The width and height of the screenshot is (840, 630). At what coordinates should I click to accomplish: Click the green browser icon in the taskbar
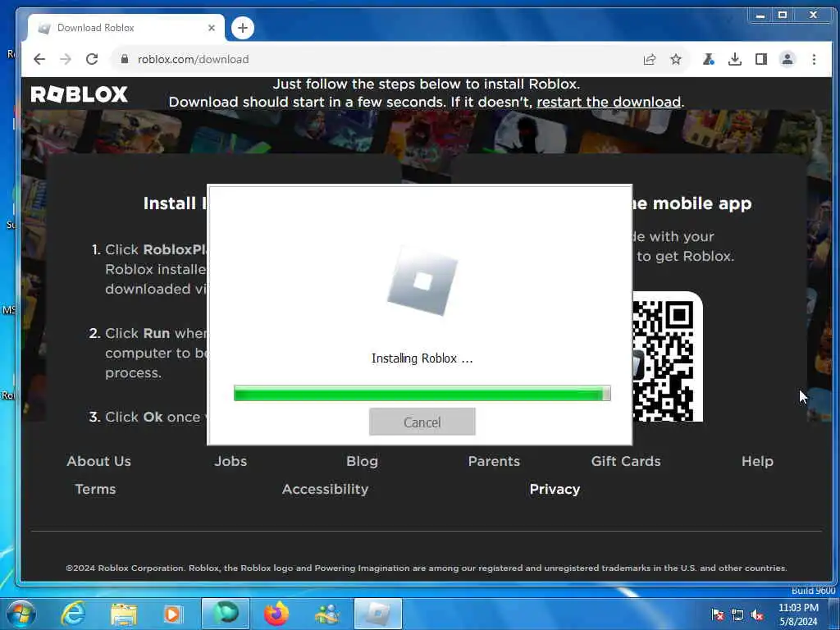click(x=226, y=614)
